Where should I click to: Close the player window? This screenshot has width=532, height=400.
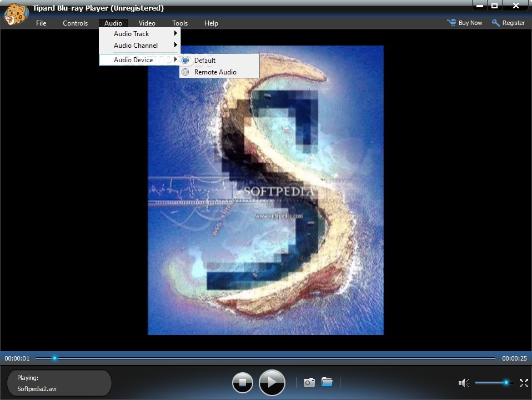(x=516, y=6)
